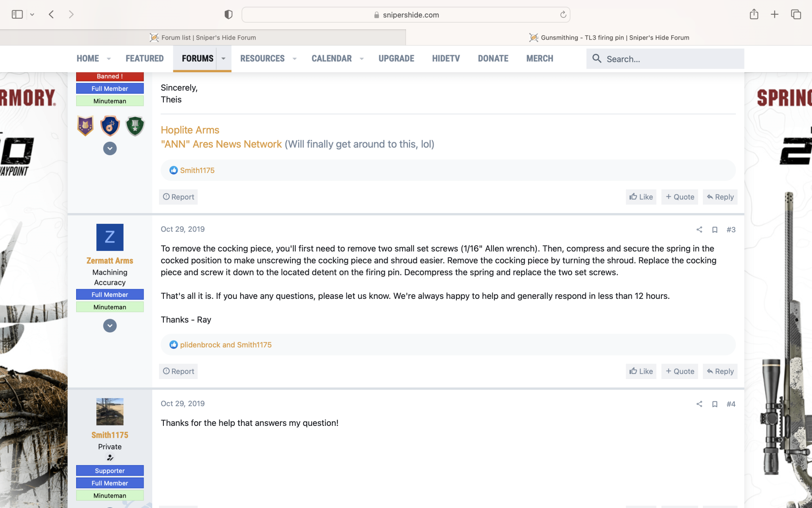Open the Resources menu dropdown arrow

click(x=295, y=59)
